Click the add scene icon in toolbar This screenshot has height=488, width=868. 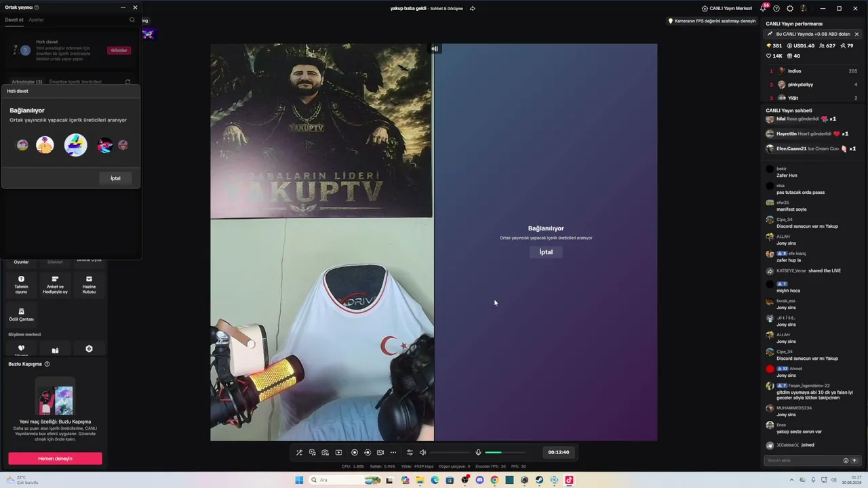(x=338, y=453)
